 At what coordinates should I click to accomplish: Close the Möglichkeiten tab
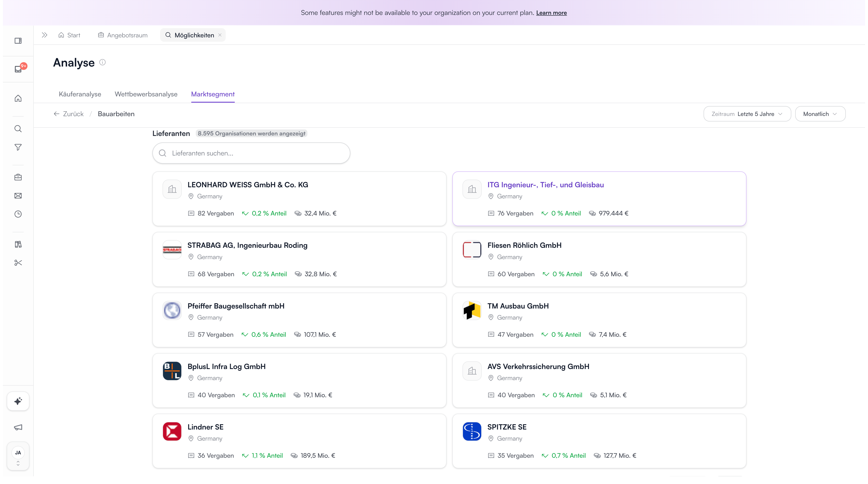[220, 35]
